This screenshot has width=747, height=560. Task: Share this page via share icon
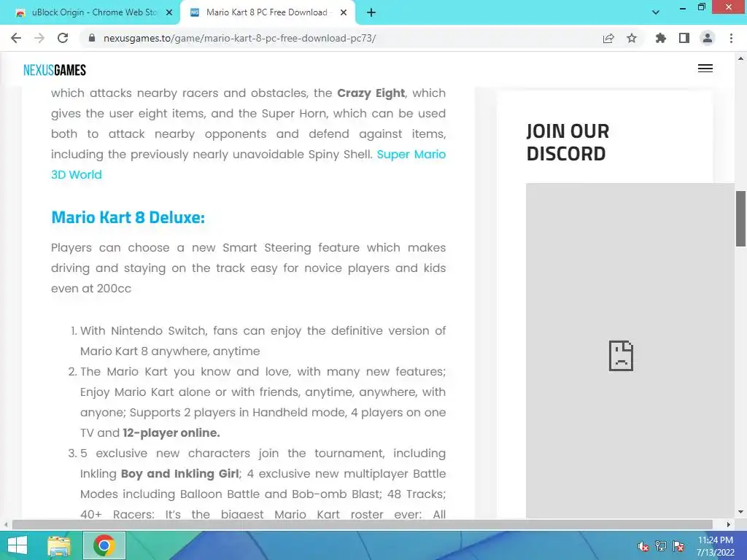[608, 38]
